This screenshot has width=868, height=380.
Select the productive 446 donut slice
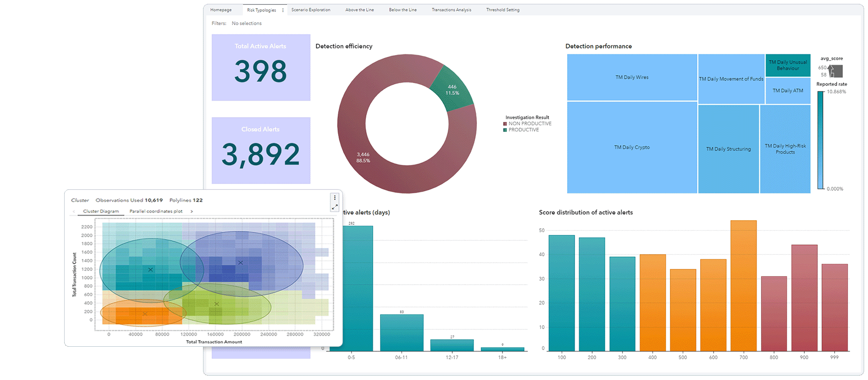tap(451, 90)
